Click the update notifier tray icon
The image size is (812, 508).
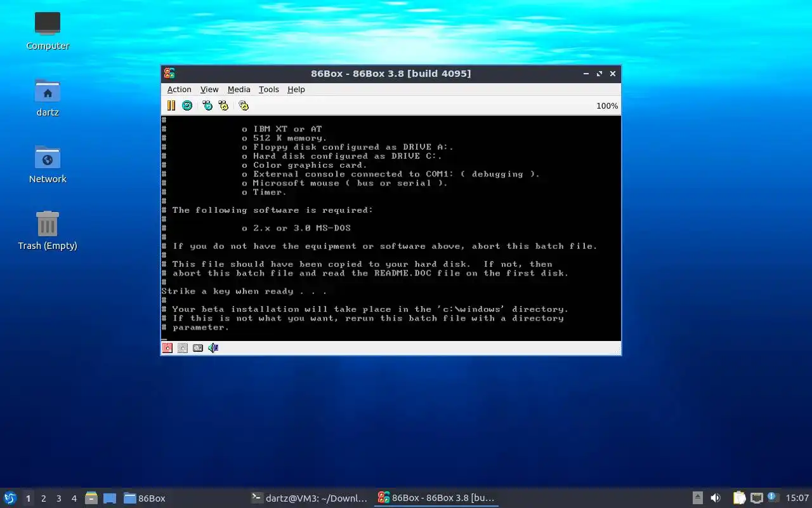click(773, 498)
